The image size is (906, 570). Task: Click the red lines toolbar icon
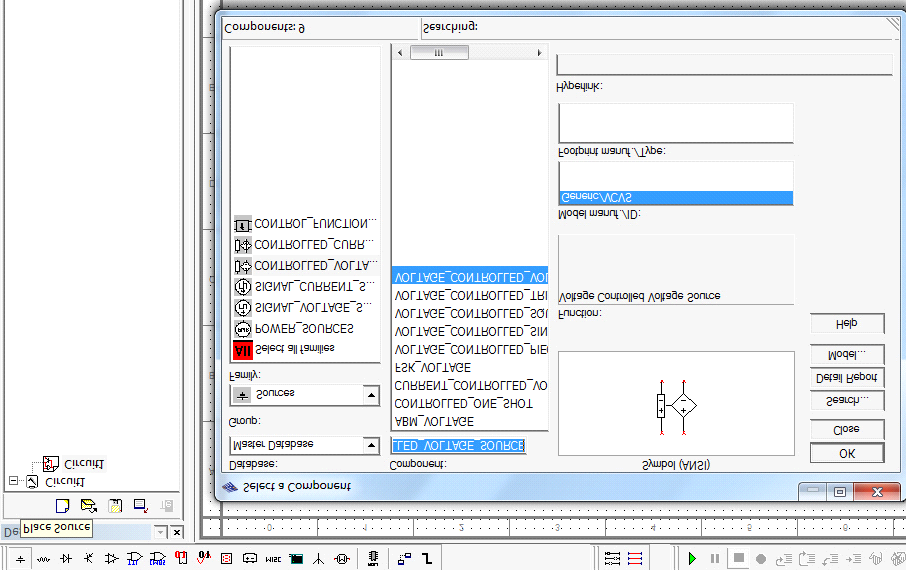[635, 559]
